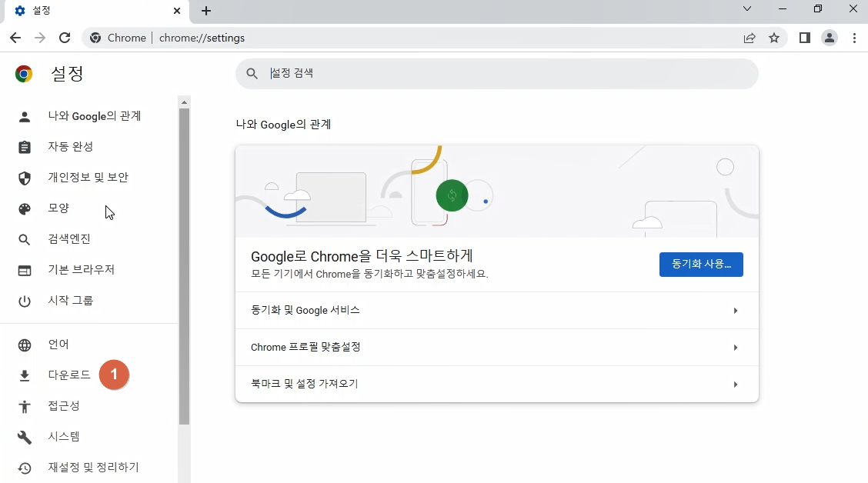Image resolution: width=868 pixels, height=483 pixels.
Task: Click the Chrome logo beside 설정 heading
Action: click(24, 74)
